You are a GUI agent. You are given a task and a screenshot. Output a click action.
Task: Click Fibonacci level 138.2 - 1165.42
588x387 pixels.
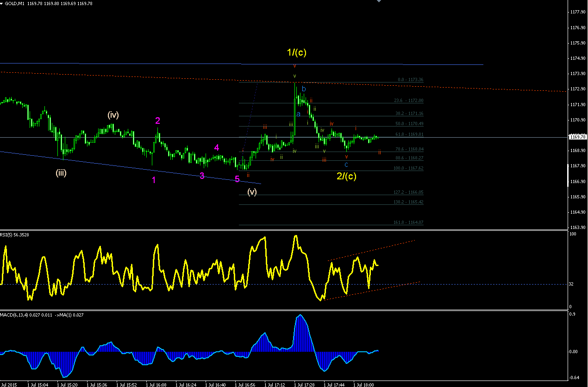(x=408, y=202)
